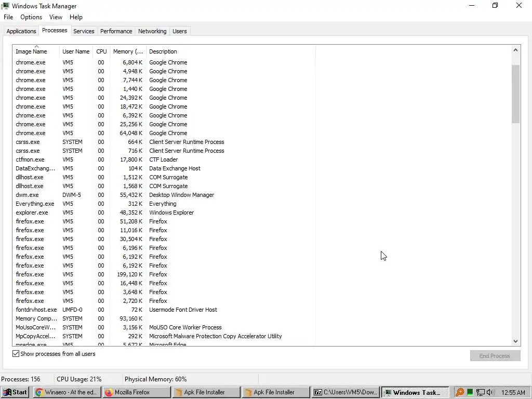Select firefox.exe row using 199,120 K
Image resolution: width=532 pixels, height=399 pixels.
(164, 274)
